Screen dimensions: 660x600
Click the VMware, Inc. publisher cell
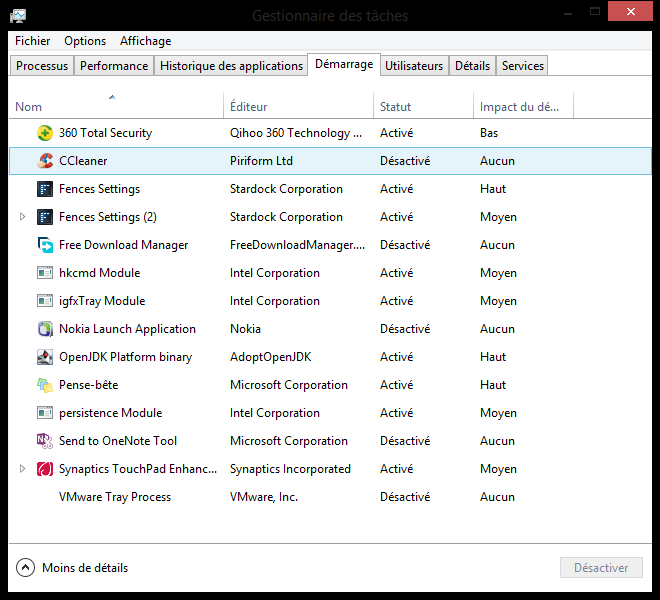click(263, 497)
